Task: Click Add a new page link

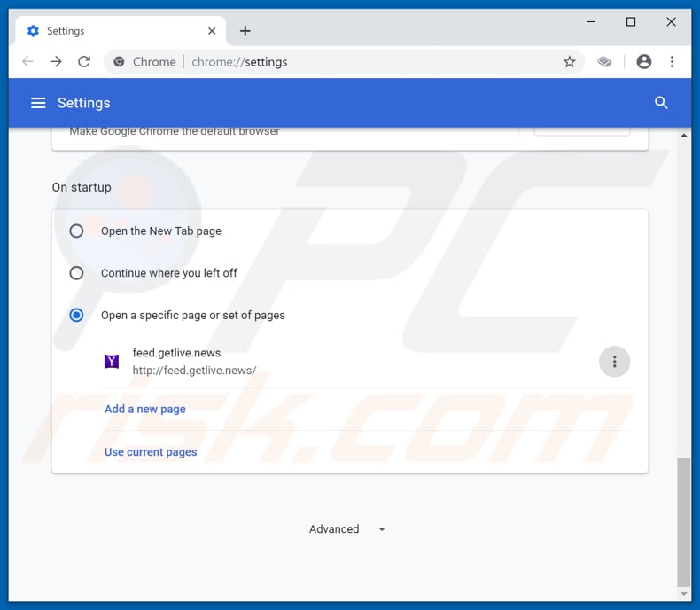Action: point(145,409)
